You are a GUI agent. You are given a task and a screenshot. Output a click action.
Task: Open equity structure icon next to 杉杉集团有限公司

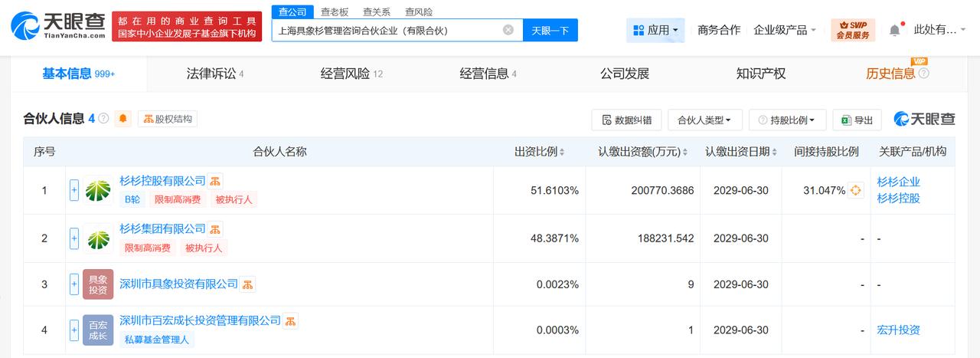pos(216,229)
